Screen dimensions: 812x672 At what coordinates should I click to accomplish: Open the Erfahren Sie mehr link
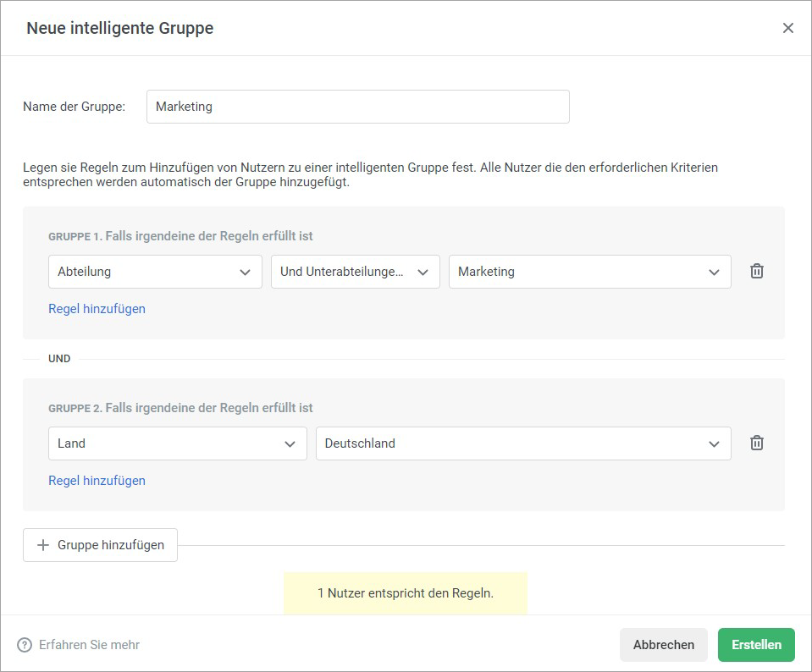(x=89, y=645)
